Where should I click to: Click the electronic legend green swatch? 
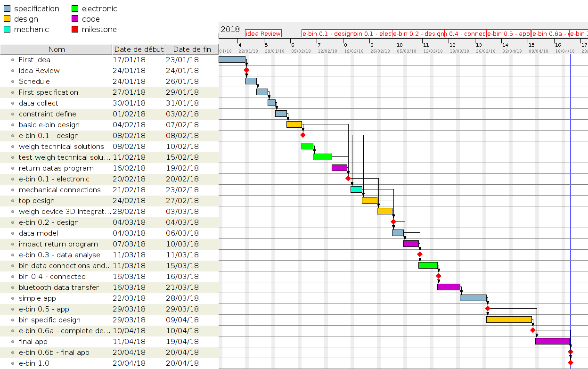click(x=75, y=8)
